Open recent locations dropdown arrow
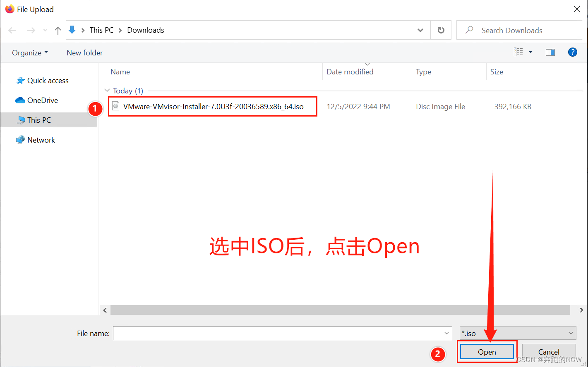The width and height of the screenshot is (588, 367). pyautogui.click(x=45, y=30)
